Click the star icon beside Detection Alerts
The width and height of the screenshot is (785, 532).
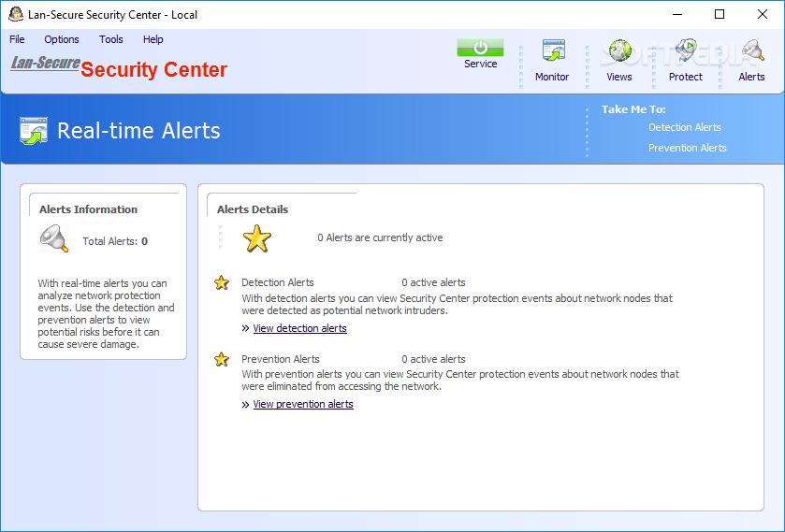tap(222, 282)
